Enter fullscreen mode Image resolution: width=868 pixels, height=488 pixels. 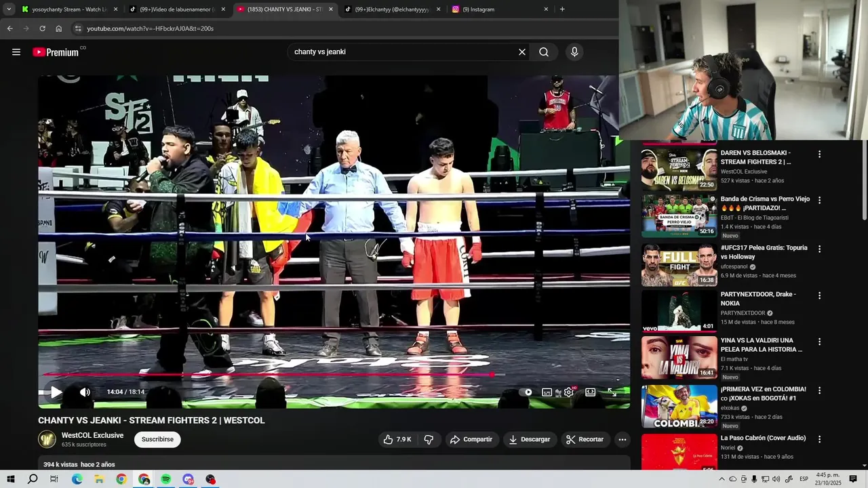(x=612, y=392)
